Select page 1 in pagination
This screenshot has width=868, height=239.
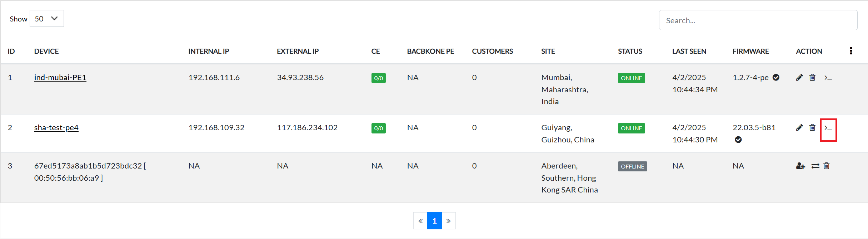point(434,221)
